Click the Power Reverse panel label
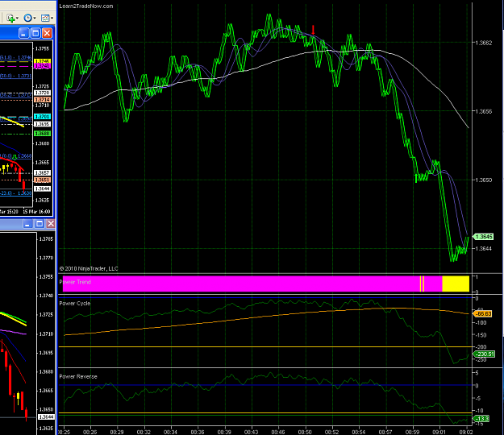Viewport: 504px width, 435px height. pyautogui.click(x=78, y=376)
